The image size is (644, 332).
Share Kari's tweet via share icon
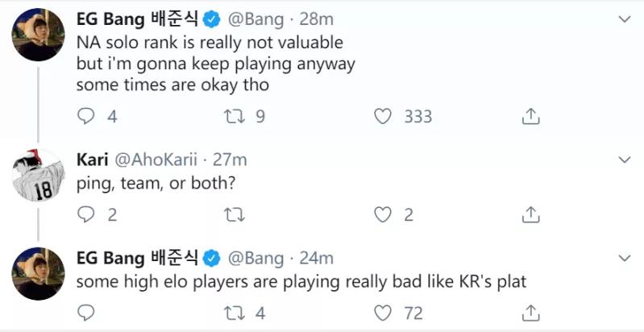[x=530, y=214]
